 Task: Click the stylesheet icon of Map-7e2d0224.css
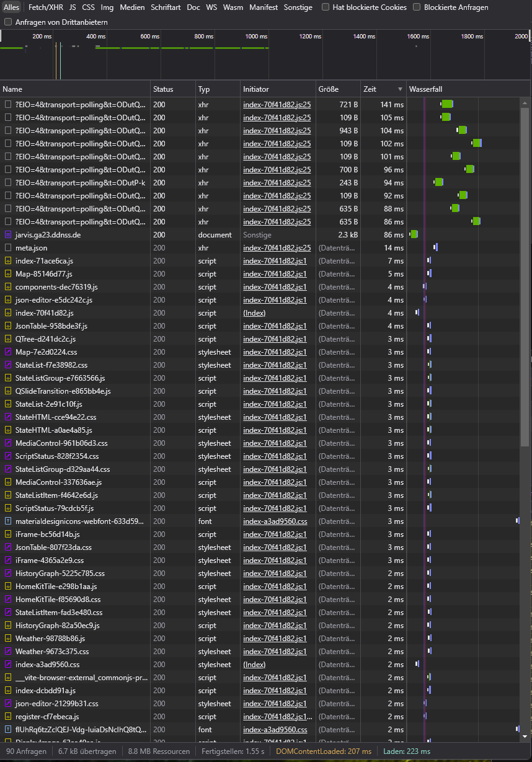(x=8, y=352)
